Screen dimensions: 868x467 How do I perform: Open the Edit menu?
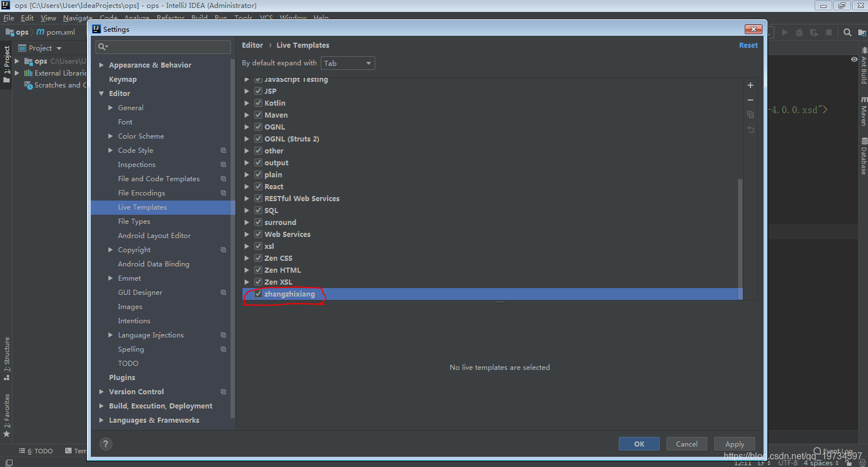pyautogui.click(x=27, y=18)
